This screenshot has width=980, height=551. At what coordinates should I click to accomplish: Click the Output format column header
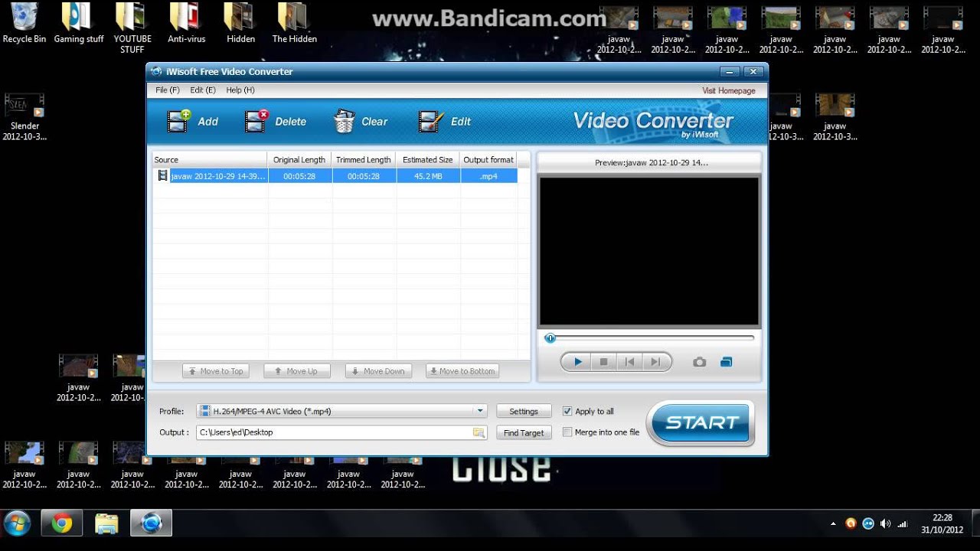coord(488,160)
